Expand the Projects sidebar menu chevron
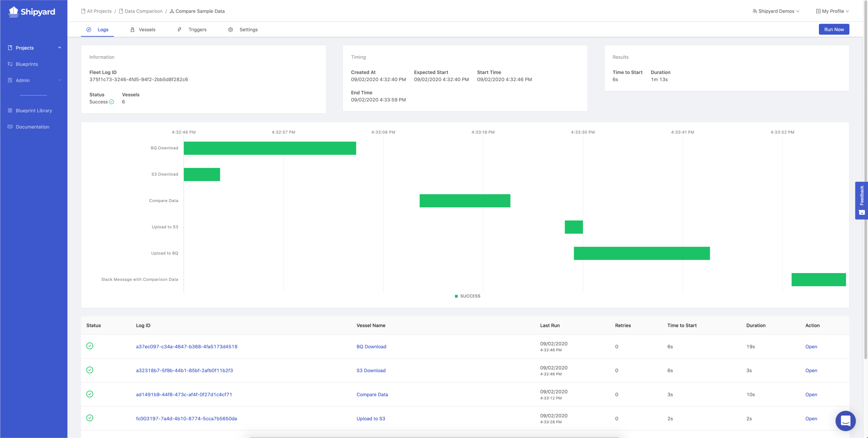 [x=60, y=47]
